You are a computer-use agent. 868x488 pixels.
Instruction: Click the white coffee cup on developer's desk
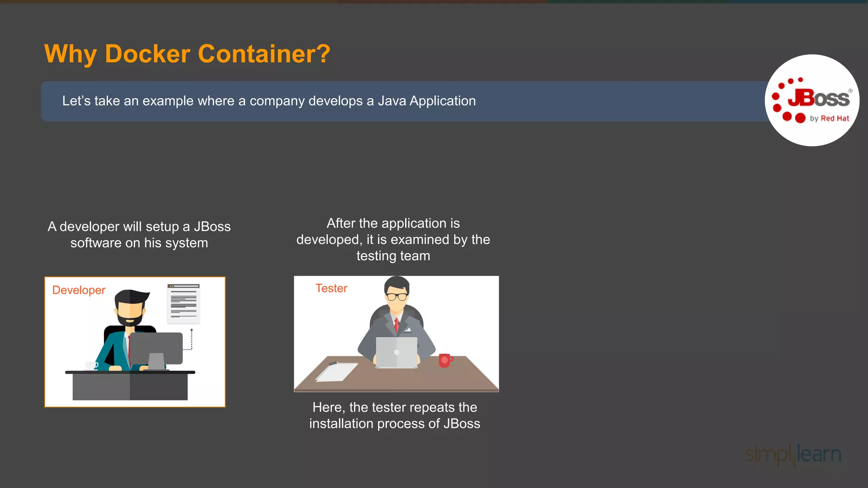[91, 365]
